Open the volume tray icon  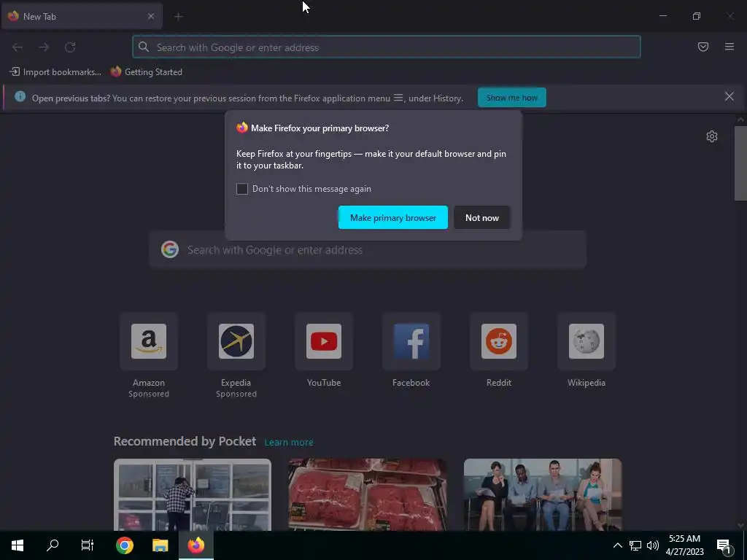coord(653,545)
